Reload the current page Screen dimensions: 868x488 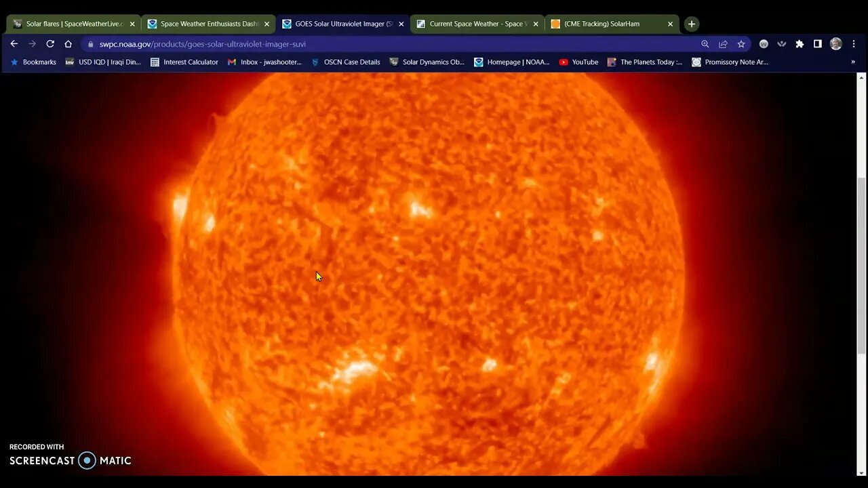(50, 43)
